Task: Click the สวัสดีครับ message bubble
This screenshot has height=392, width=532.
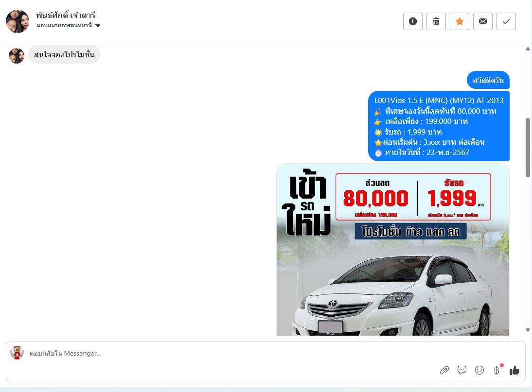Action: [x=488, y=80]
